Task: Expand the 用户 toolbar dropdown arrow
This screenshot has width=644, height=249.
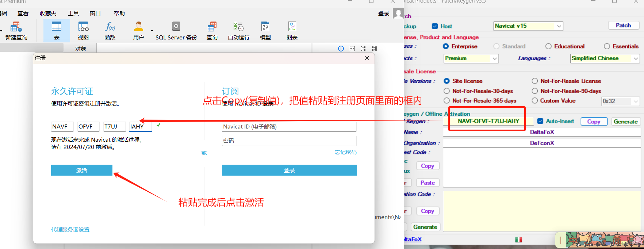Action: [x=152, y=31]
